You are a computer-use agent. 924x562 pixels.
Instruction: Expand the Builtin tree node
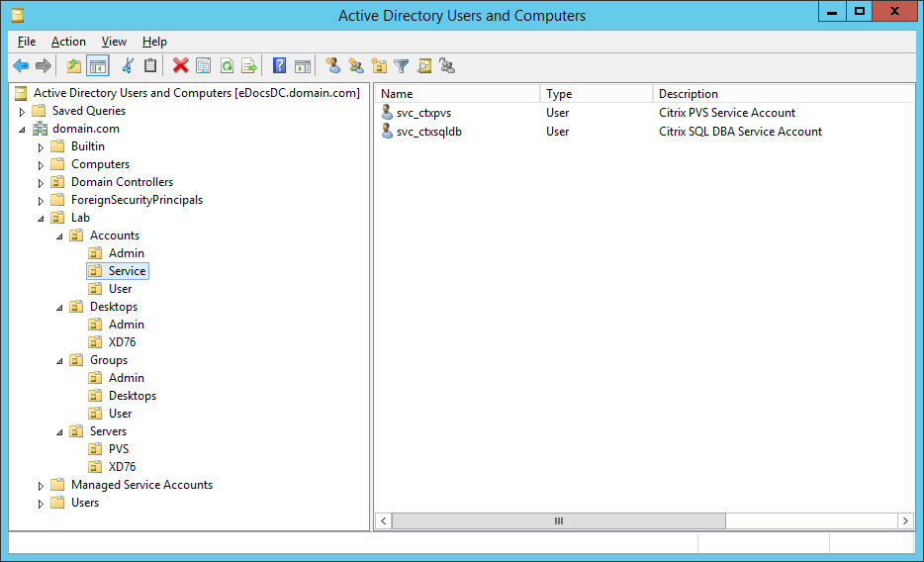(41, 146)
